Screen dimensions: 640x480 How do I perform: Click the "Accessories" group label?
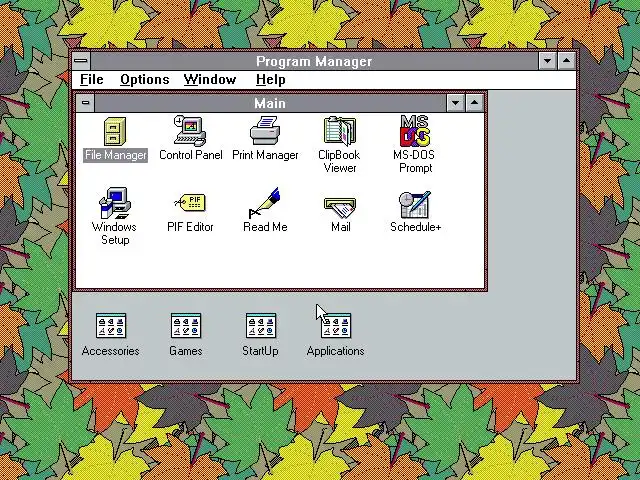(111, 351)
